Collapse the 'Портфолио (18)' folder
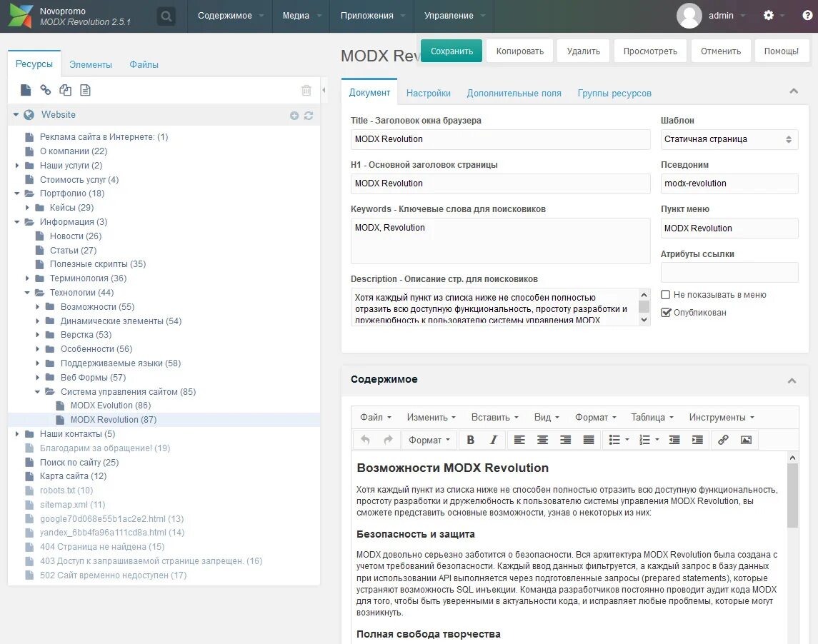 [x=17, y=193]
